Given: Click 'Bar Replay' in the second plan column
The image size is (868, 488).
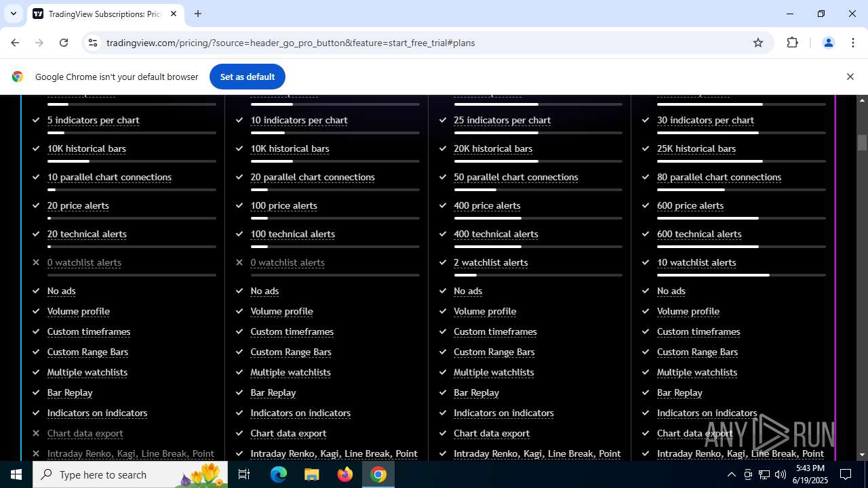Looking at the screenshot, I should [x=273, y=392].
